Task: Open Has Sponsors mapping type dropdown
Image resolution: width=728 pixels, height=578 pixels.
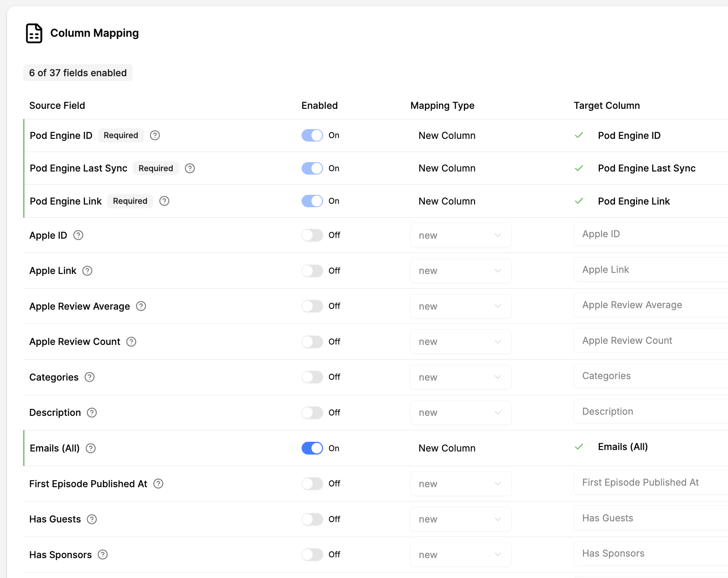Action: (x=461, y=555)
